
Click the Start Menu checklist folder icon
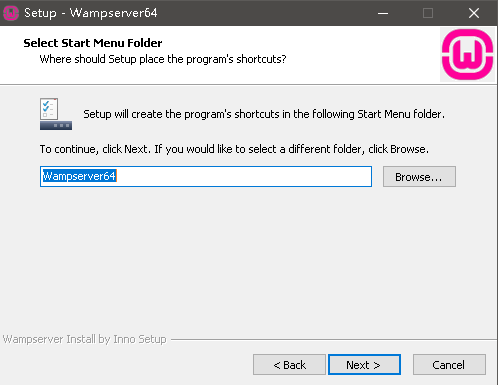click(x=56, y=114)
